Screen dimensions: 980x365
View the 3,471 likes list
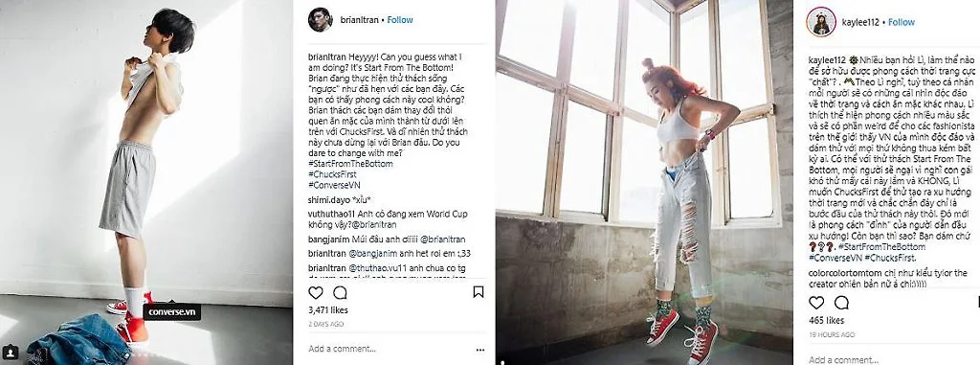click(328, 309)
